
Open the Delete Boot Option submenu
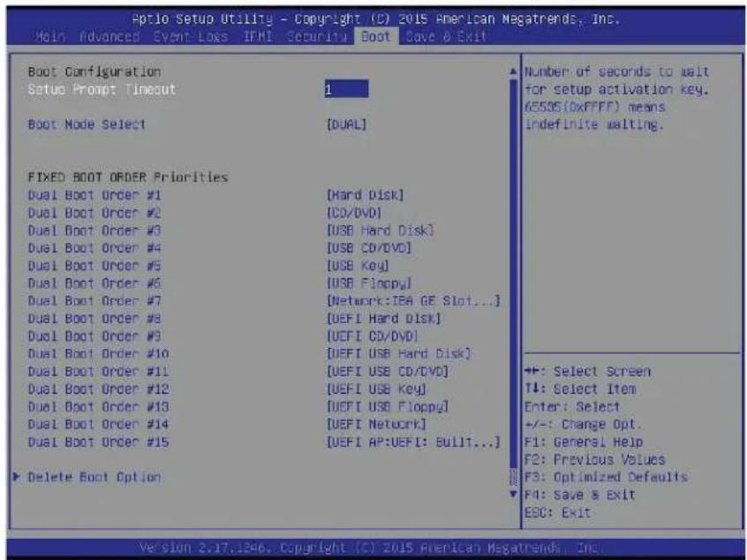94,478
